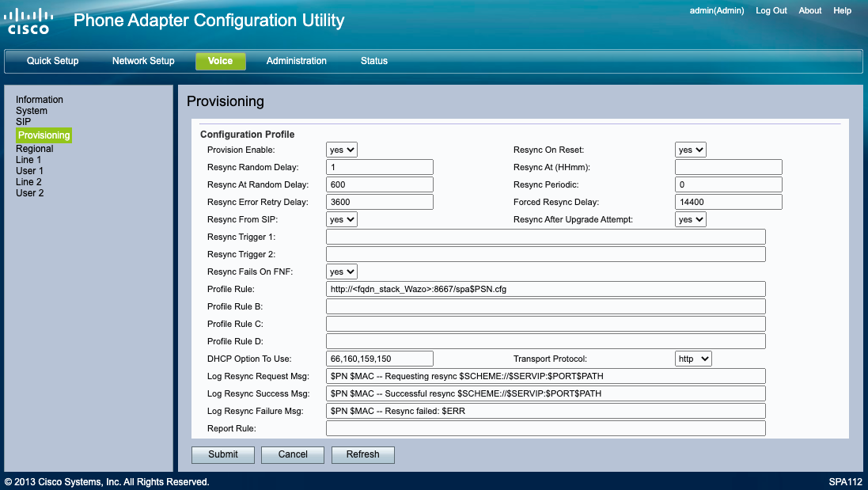The image size is (868, 490).
Task: Open the Resync On Reset dropdown
Action: click(690, 150)
